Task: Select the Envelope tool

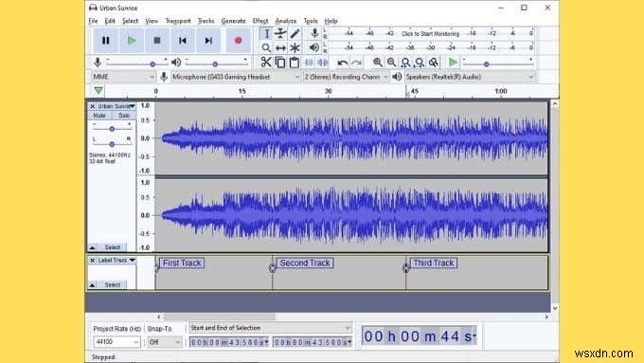Action: tap(280, 34)
